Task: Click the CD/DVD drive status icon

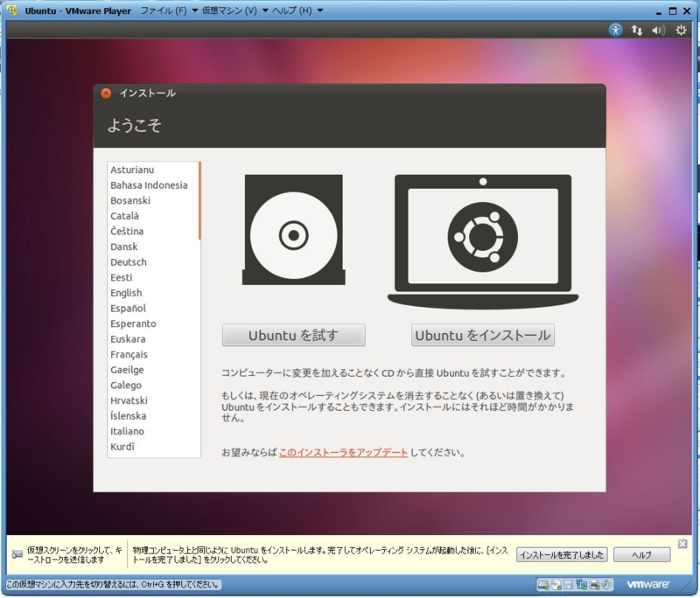Action: coord(555,584)
